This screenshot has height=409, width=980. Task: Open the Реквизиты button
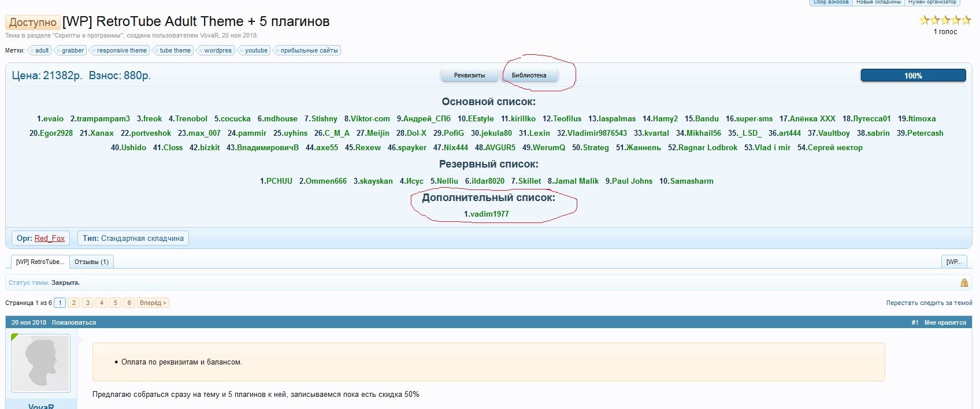469,75
